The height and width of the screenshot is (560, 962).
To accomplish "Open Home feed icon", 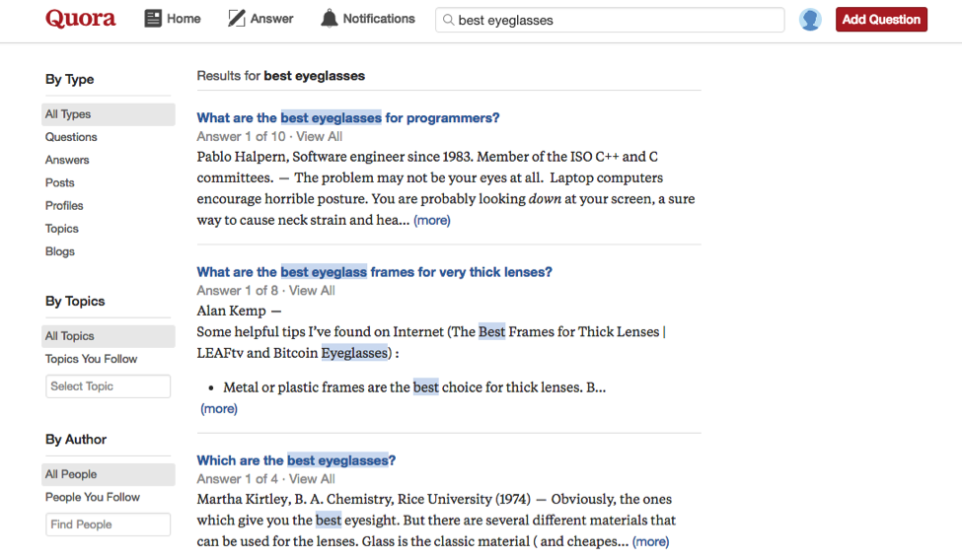I will tap(153, 19).
